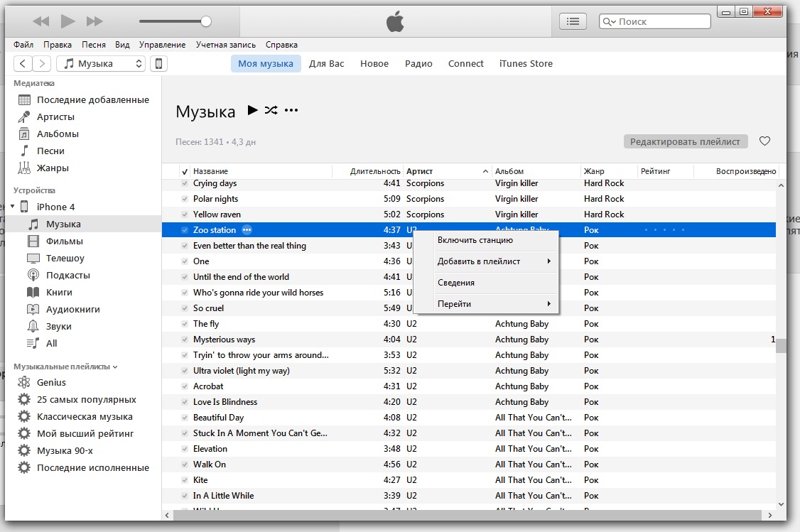Viewport: 800px width, 532px height.
Task: Select the All playlist under iPhone 4
Action: click(x=51, y=343)
